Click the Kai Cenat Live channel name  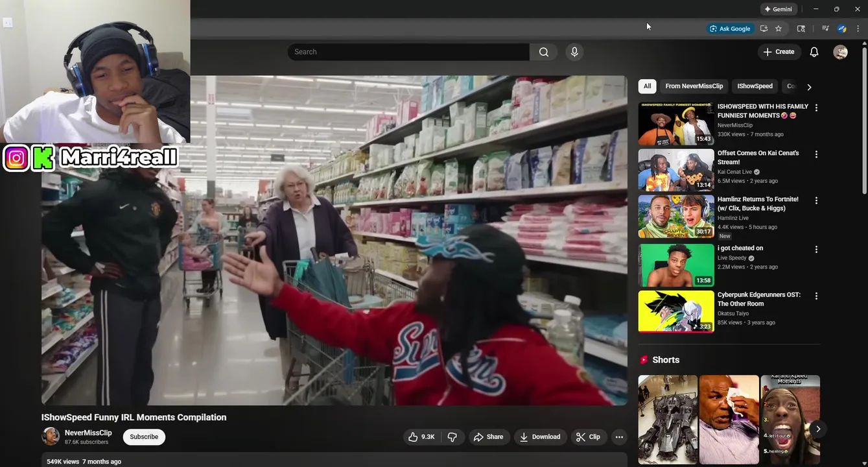[734, 172]
